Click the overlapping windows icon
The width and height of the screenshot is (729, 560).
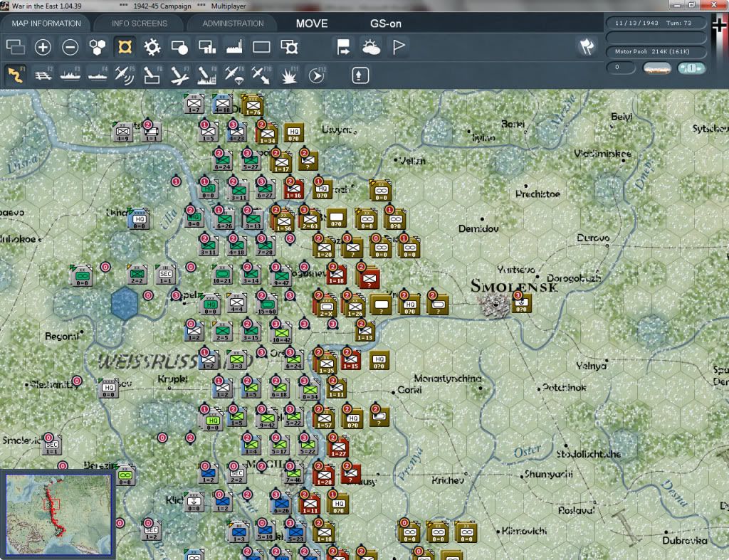16,47
